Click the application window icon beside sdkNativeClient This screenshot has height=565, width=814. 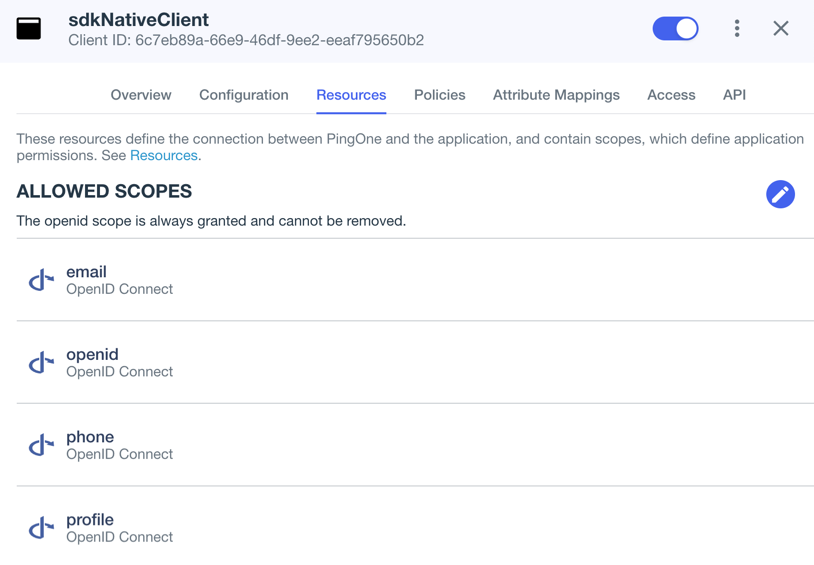pos(29,29)
